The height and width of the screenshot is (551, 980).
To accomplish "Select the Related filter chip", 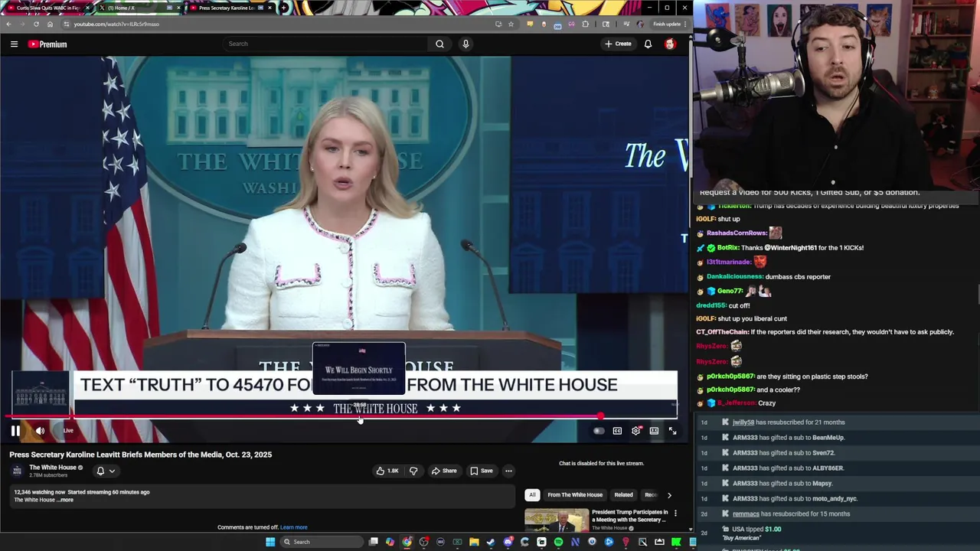I will [x=623, y=495].
